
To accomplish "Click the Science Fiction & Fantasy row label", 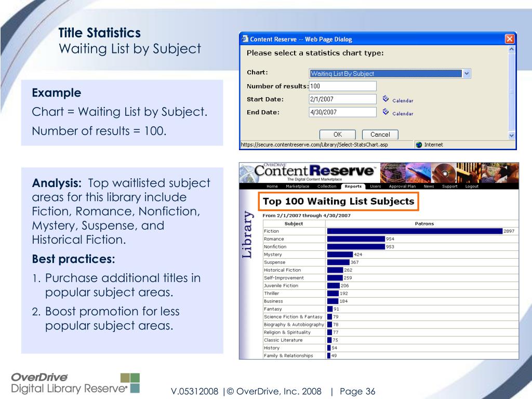I will click(293, 317).
